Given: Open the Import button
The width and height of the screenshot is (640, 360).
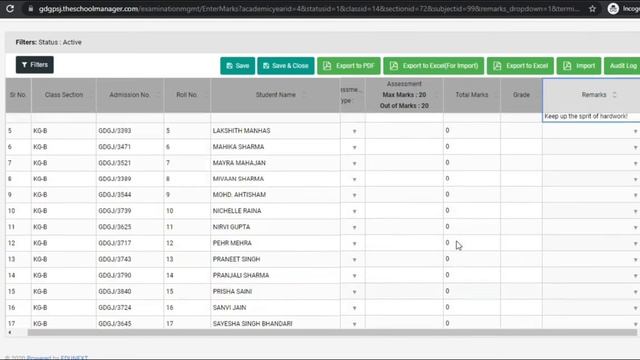Looking at the screenshot, I should pos(579,66).
